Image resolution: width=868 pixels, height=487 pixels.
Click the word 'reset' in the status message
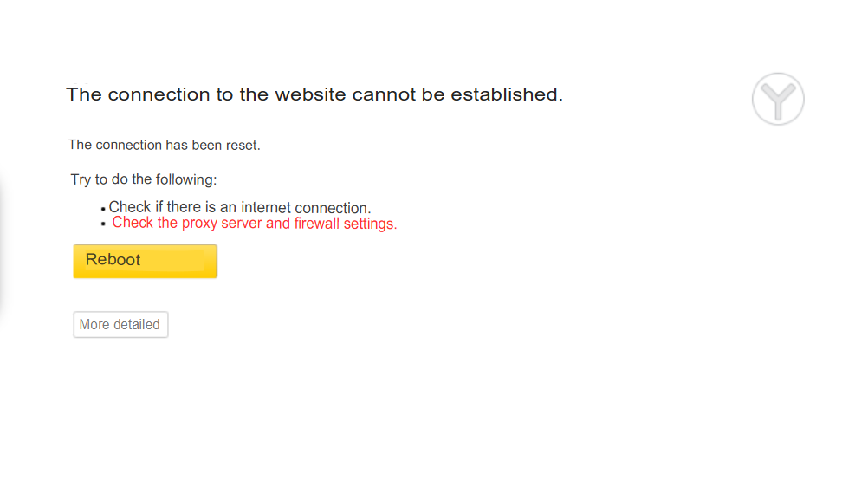pos(243,146)
